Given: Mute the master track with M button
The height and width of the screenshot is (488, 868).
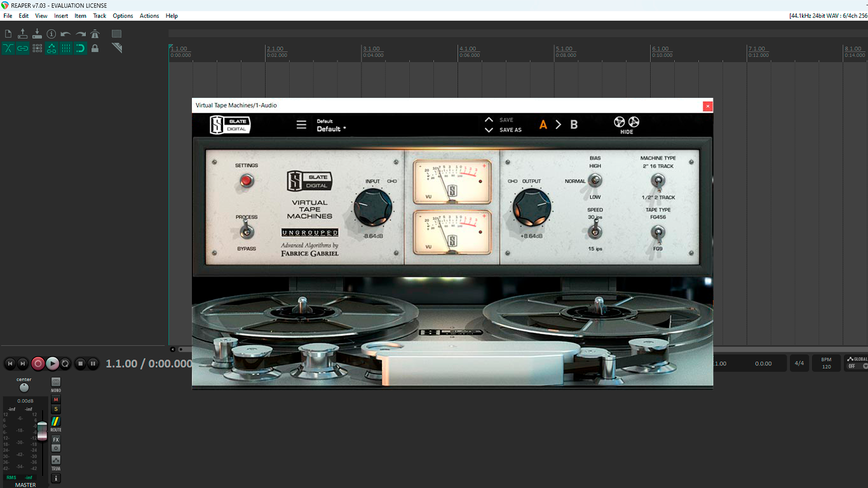Looking at the screenshot, I should pyautogui.click(x=56, y=400).
